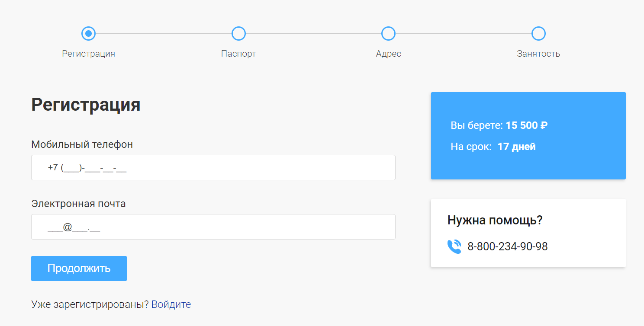Click the Электронная почта label
This screenshot has width=644, height=326.
click(x=78, y=204)
